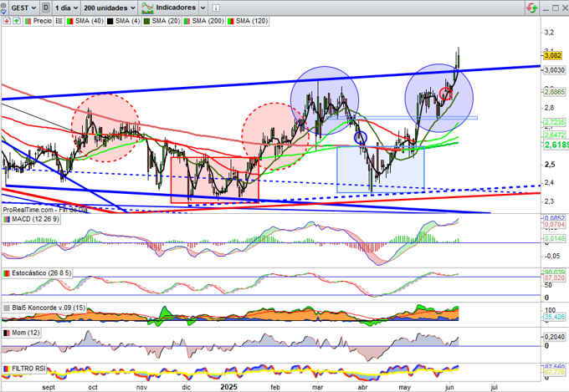The height and width of the screenshot is (392, 569).
Task: Click the dark green SMA (20) swatch
Action: pyautogui.click(x=147, y=22)
